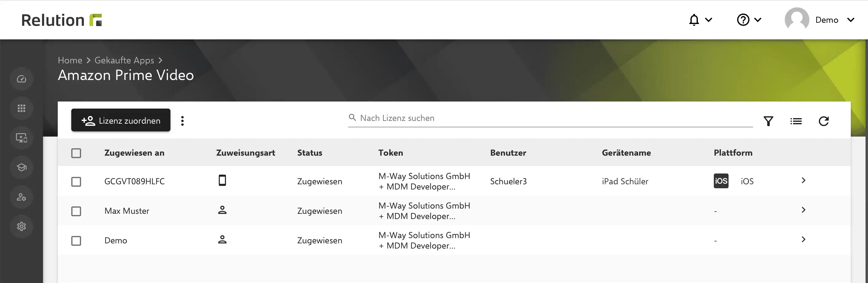
Task: Open the user management sidebar icon
Action: [x=22, y=197]
